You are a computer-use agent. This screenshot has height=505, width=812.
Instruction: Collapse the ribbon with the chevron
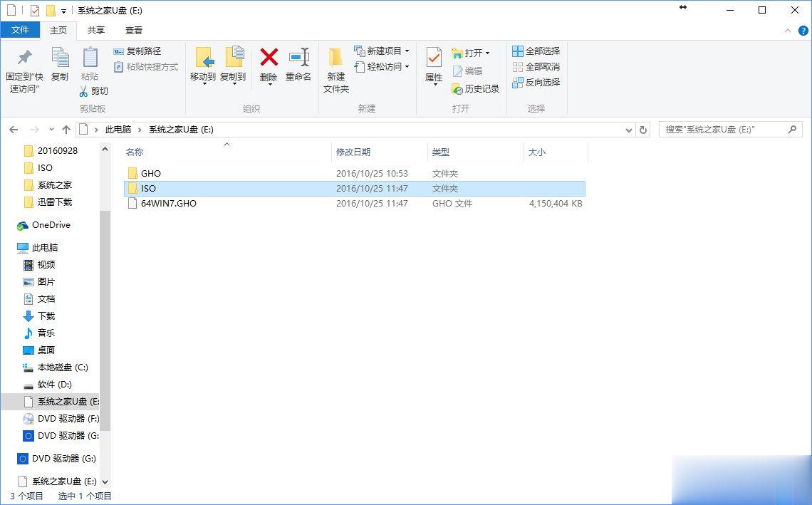(x=788, y=31)
